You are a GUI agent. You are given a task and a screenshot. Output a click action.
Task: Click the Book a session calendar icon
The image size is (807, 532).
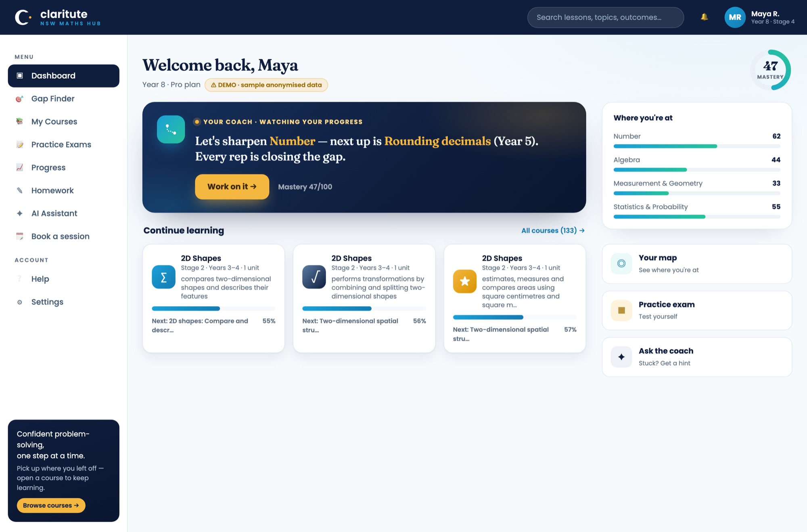[x=19, y=236]
